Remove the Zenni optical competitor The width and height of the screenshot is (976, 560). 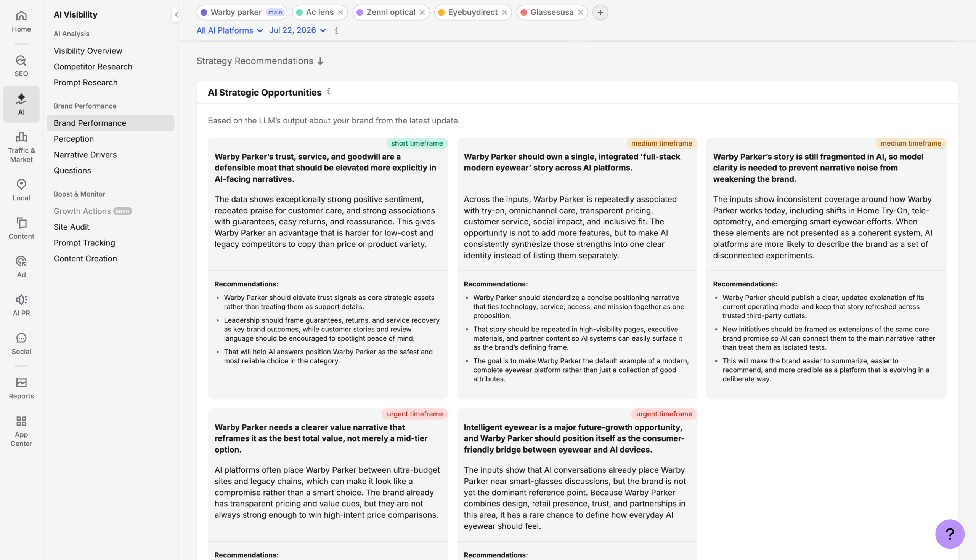(422, 12)
